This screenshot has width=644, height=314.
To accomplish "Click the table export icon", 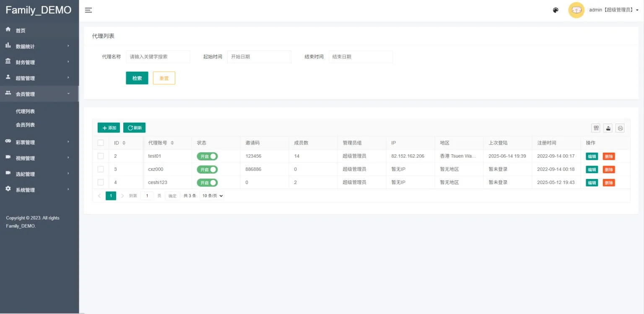I will click(608, 128).
